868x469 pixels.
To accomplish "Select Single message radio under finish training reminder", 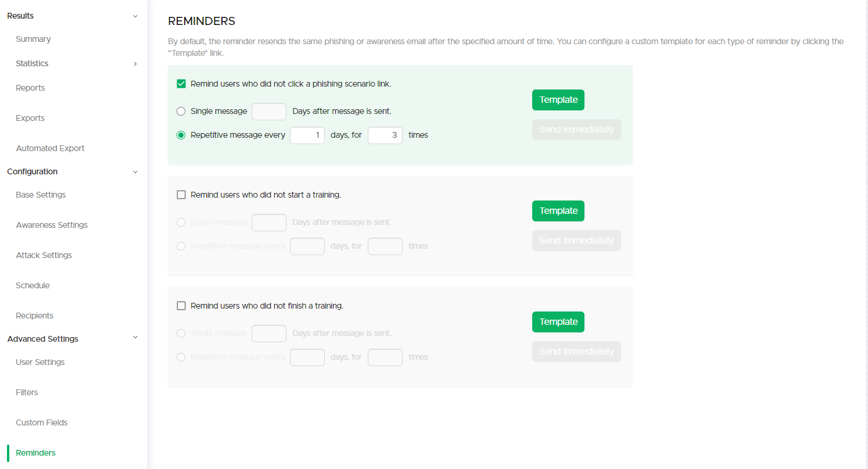I will coord(181,333).
